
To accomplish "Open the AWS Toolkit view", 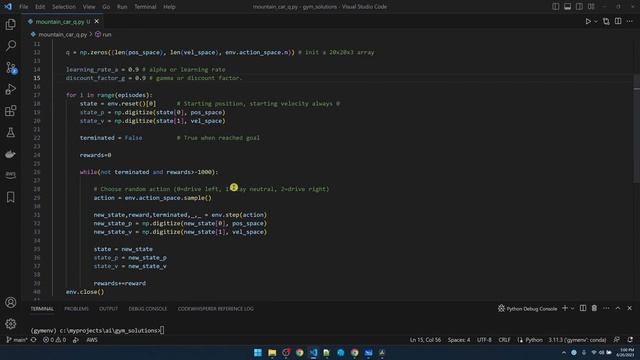I will (x=11, y=175).
